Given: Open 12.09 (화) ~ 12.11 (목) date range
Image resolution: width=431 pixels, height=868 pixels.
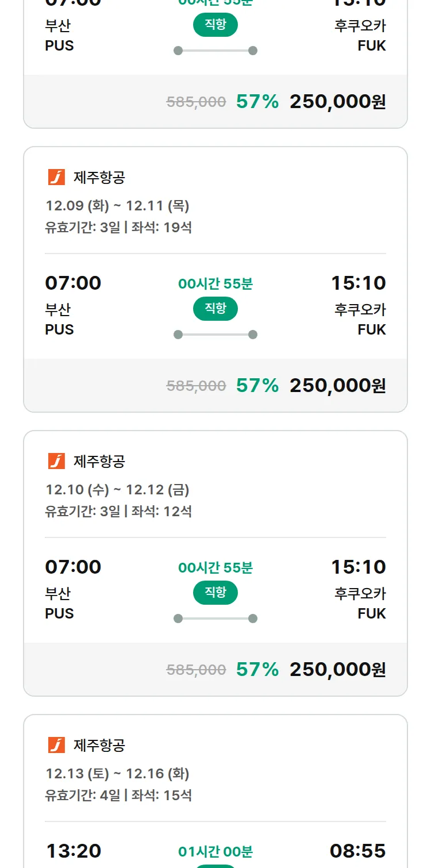Looking at the screenshot, I should [117, 206].
